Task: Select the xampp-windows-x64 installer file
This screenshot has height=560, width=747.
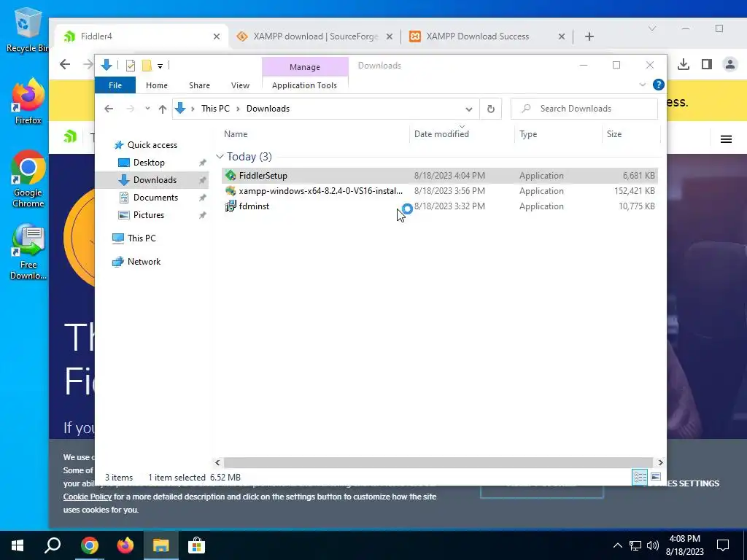Action: pos(439,191)
